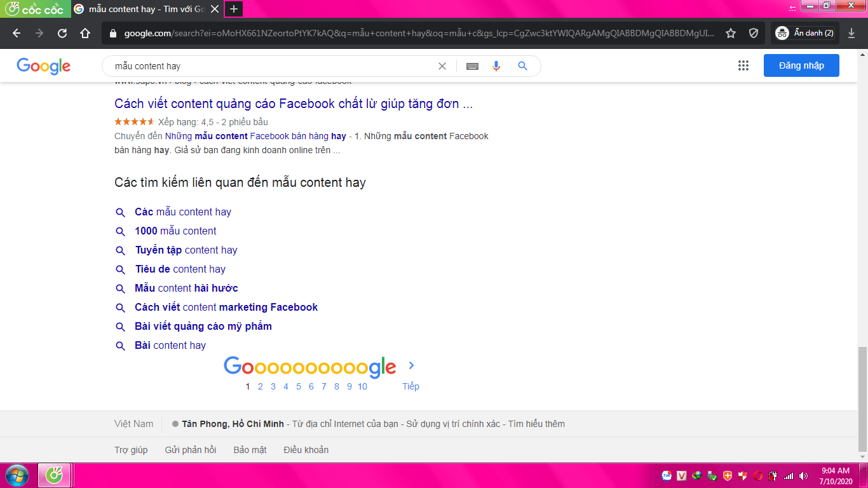This screenshot has height=488, width=868.
Task: Go to results page 8
Action: coord(337,386)
